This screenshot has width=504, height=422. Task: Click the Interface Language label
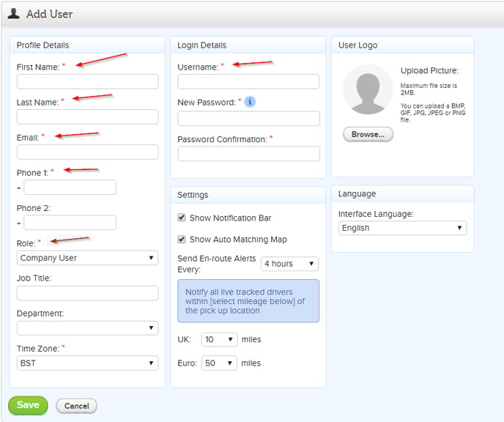(x=376, y=214)
